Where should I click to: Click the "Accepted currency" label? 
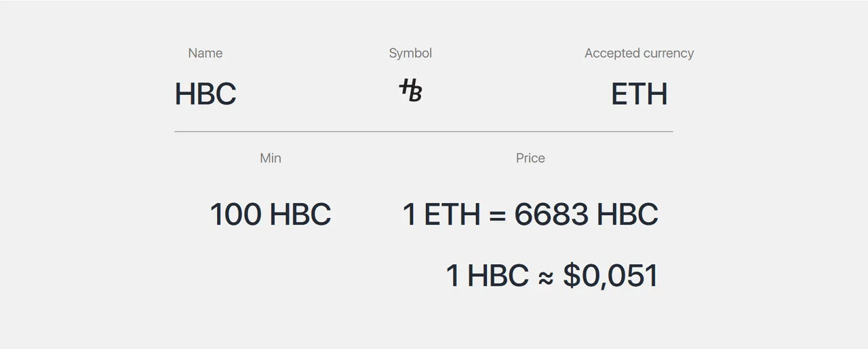coord(639,53)
